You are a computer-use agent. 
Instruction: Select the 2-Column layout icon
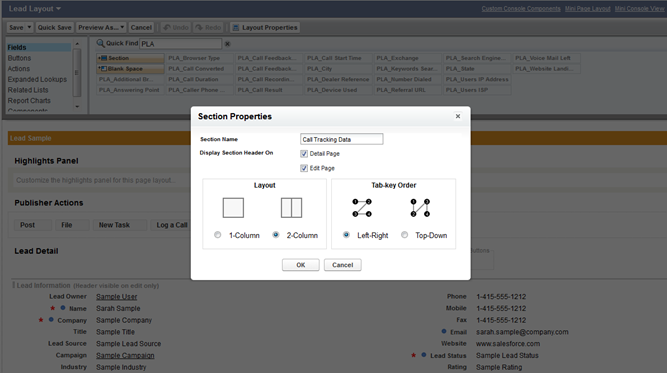(x=291, y=208)
